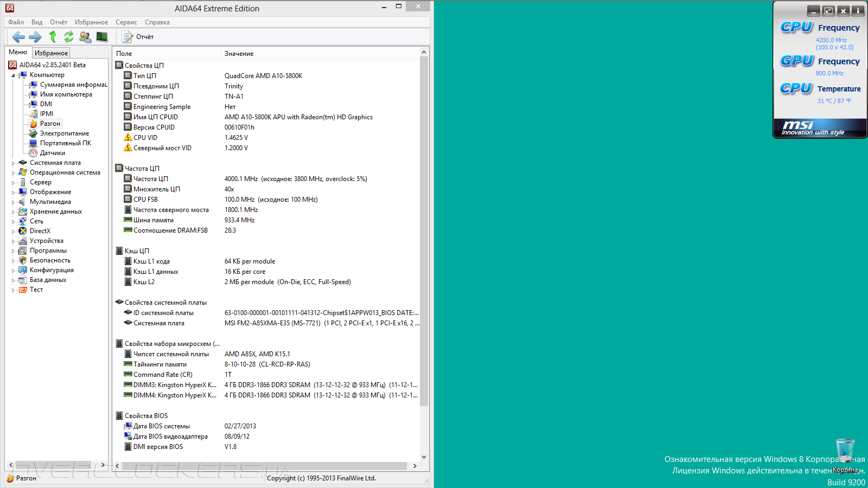Click the details pane horizontal scrollbar
The image size is (868, 488).
point(264,466)
